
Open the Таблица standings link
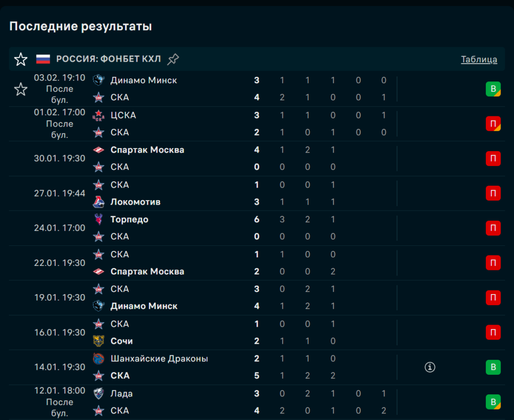(x=479, y=59)
